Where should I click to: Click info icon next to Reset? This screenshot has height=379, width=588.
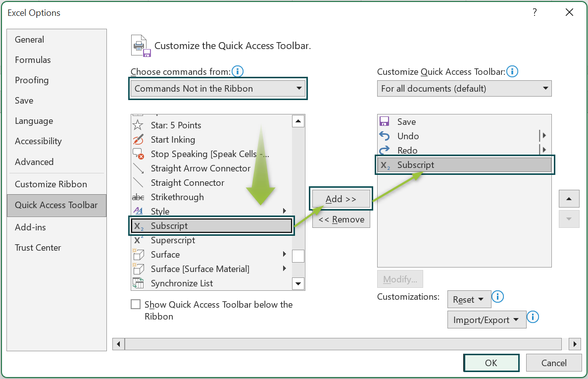497,296
